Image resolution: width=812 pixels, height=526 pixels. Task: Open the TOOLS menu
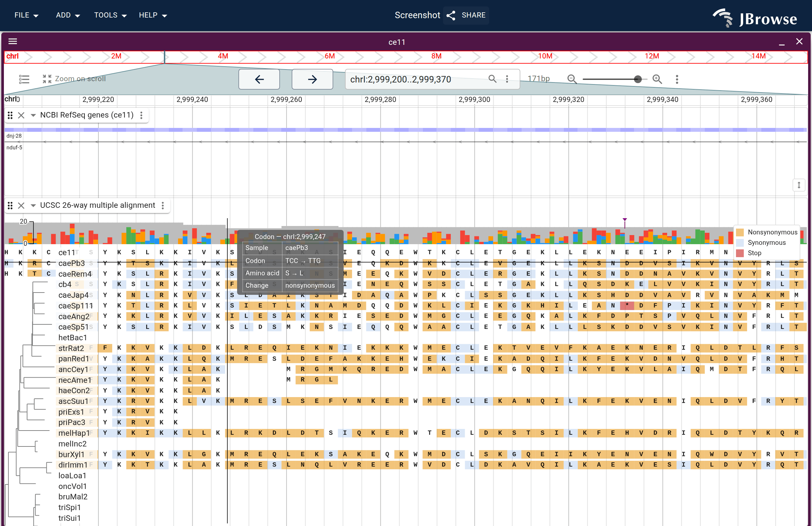(x=110, y=15)
